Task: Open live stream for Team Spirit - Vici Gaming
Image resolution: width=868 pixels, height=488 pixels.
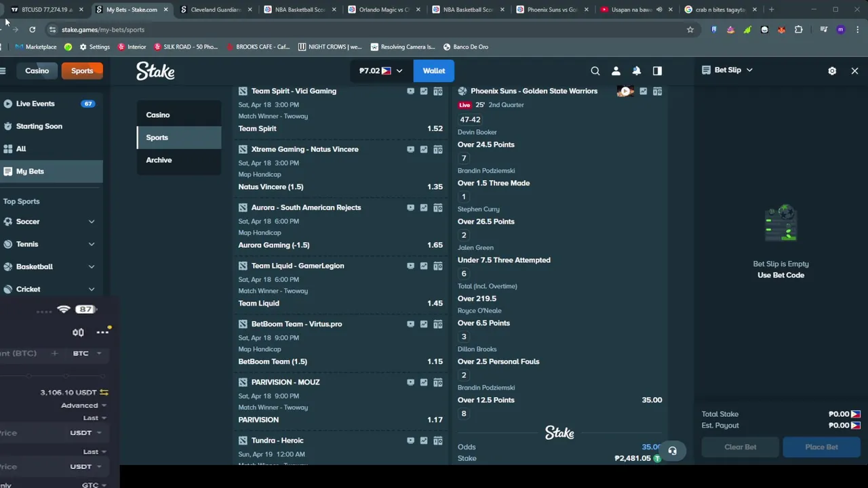Action: click(410, 91)
